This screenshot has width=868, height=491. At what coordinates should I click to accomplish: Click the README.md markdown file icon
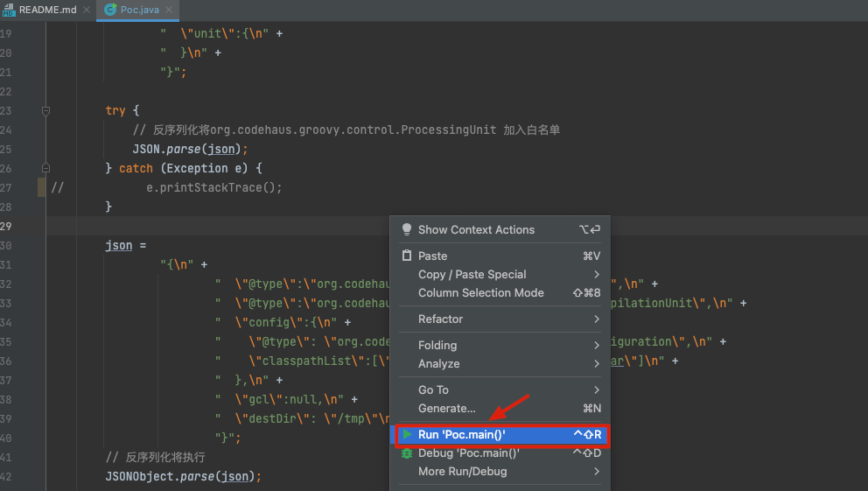(9, 10)
